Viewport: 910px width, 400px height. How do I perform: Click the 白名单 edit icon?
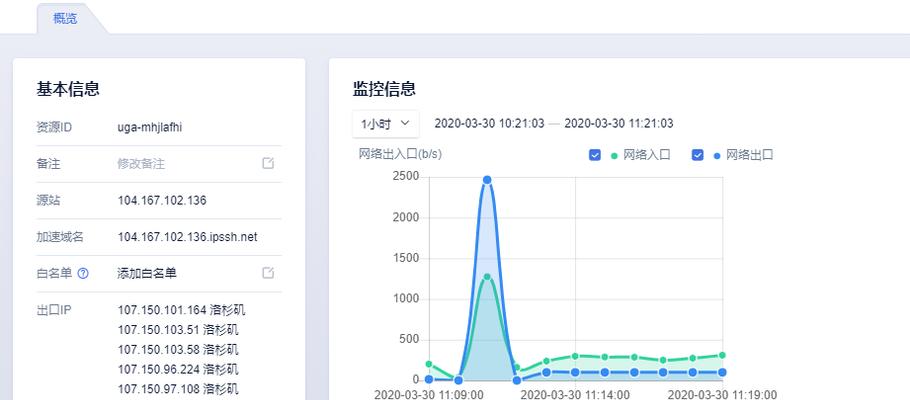268,272
